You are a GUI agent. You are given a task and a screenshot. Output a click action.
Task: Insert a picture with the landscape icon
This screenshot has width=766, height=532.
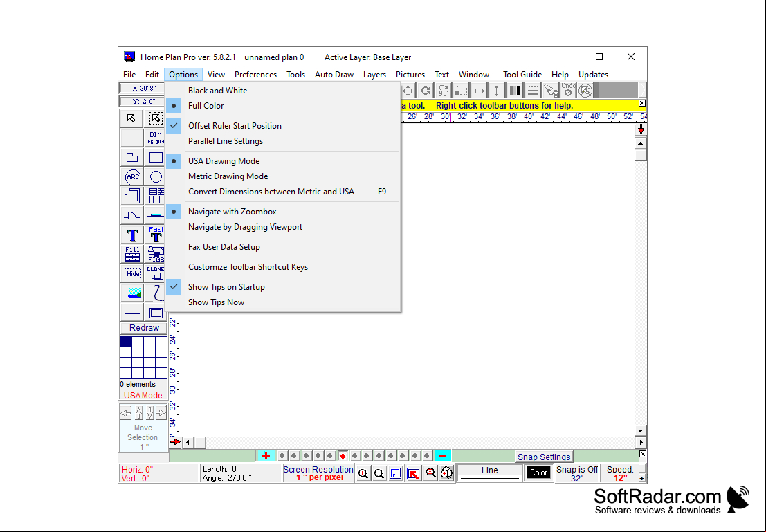[x=131, y=293]
